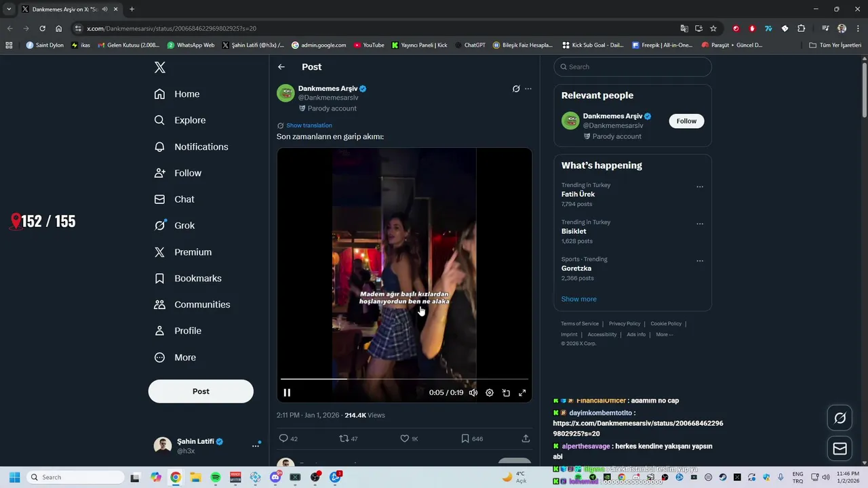Open Chrome apps grid icon
Viewport: 868px width, 488px height.
[9, 45]
